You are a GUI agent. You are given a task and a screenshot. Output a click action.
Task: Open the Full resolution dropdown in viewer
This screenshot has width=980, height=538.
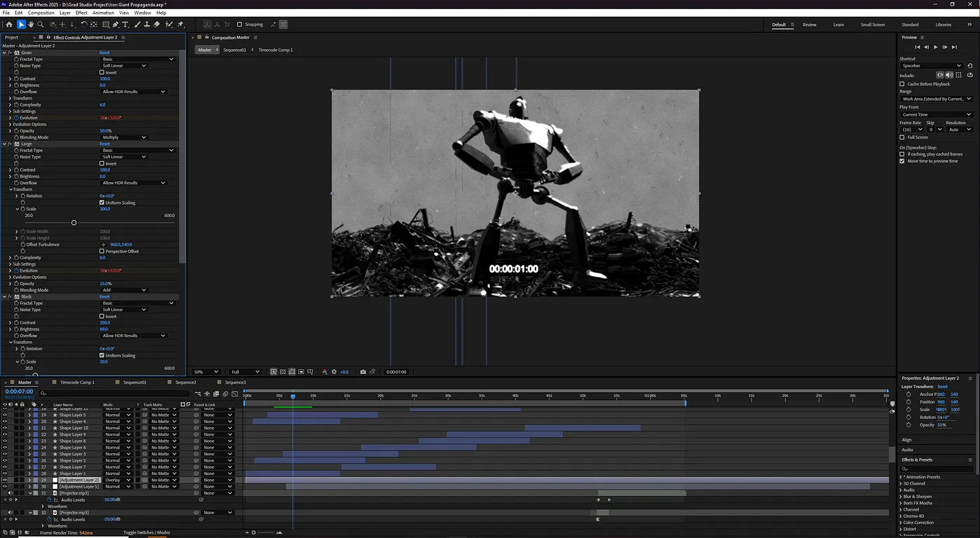[x=246, y=372]
